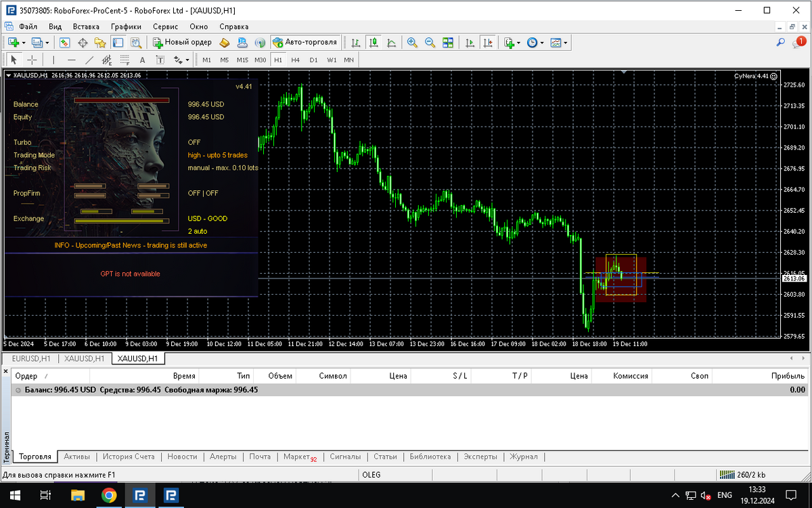
Task: Zoom out on the chart with magnifier
Action: (430, 42)
